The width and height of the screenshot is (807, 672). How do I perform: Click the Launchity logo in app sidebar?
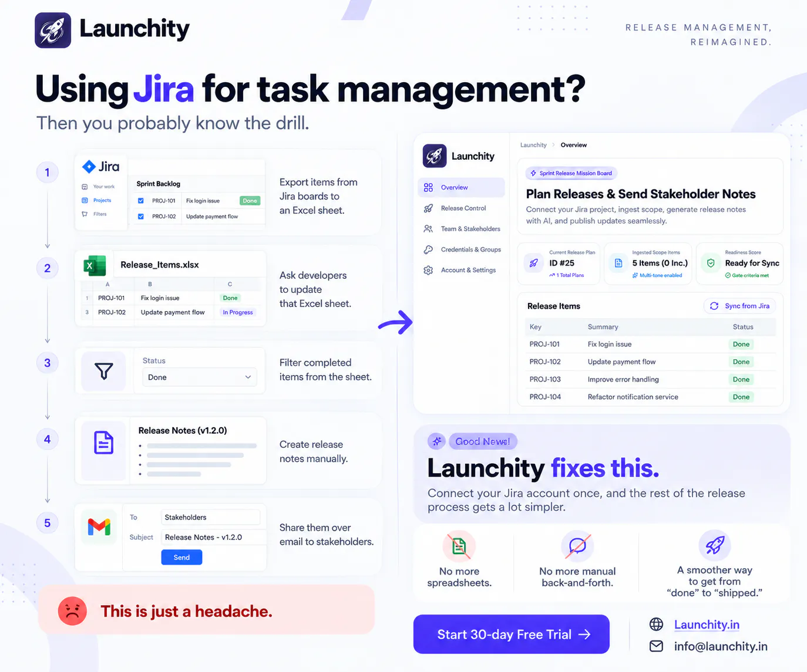[x=435, y=156]
